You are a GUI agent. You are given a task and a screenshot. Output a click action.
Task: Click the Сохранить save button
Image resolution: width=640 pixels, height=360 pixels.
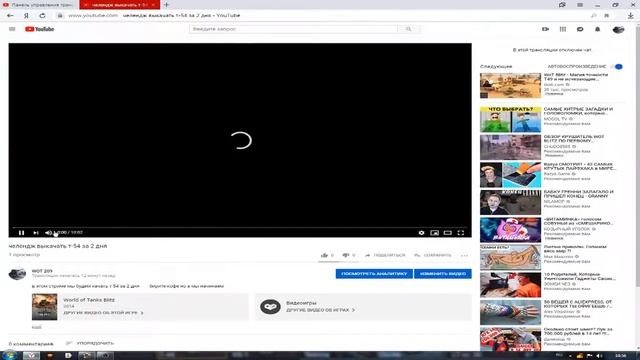click(x=433, y=255)
